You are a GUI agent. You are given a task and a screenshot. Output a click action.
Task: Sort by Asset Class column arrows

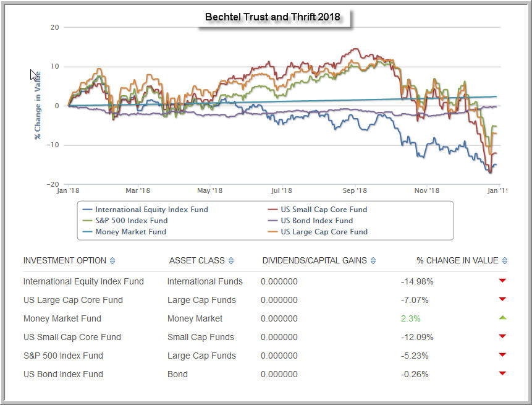click(231, 261)
